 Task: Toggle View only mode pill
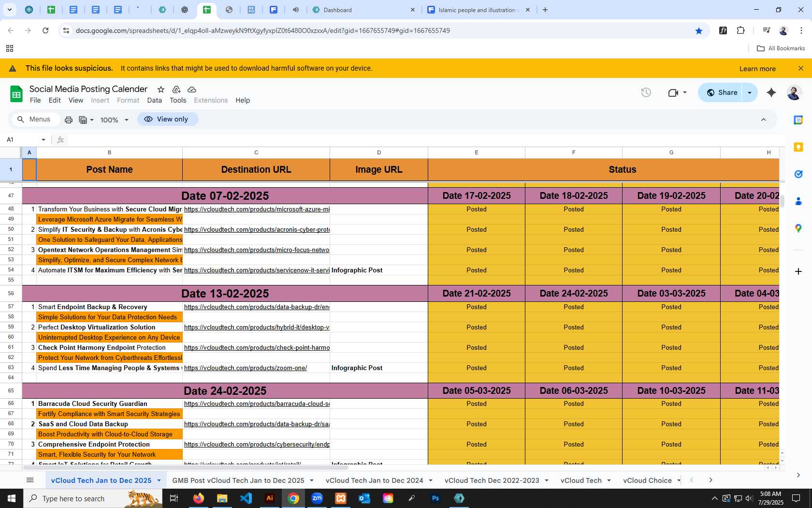[167, 119]
